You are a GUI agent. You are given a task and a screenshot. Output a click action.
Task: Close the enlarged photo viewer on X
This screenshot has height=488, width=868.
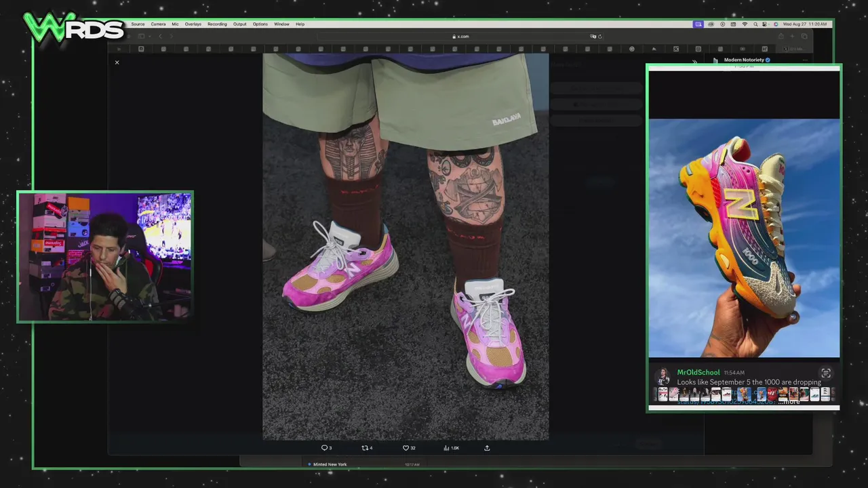click(x=117, y=62)
